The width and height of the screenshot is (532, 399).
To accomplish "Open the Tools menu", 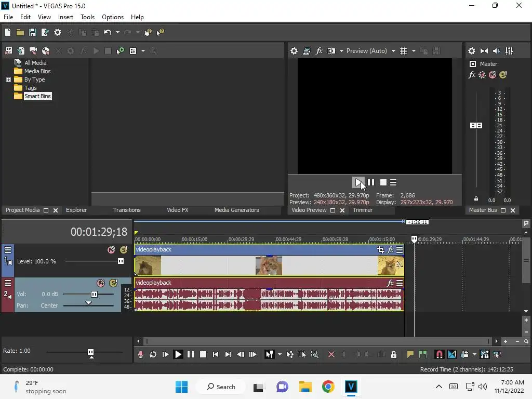I will [x=87, y=17].
